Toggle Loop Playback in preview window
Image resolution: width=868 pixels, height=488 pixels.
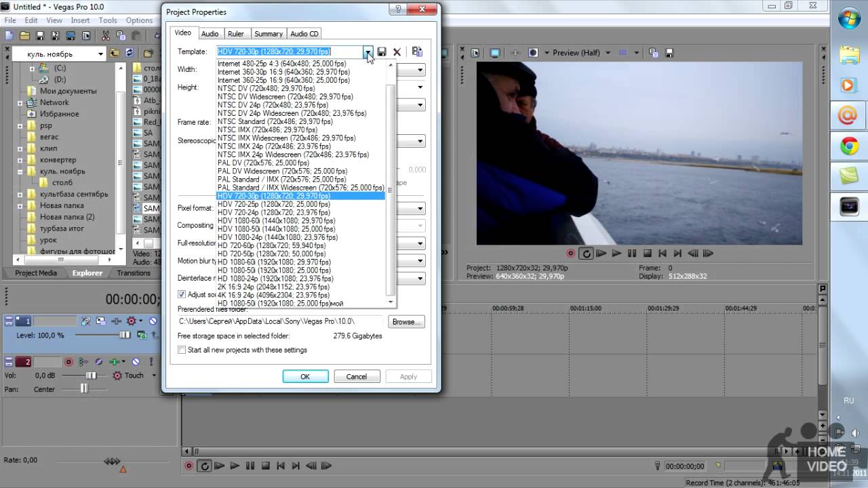pyautogui.click(x=586, y=253)
